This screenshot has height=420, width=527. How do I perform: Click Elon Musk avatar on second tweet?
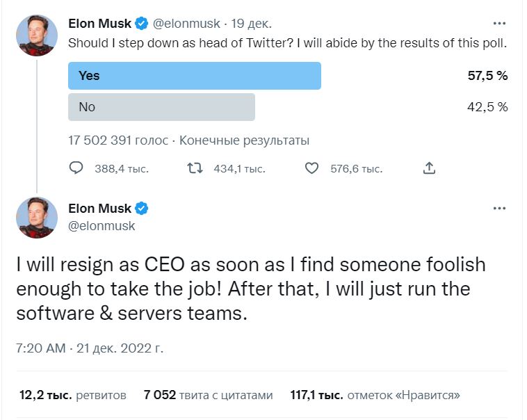point(37,218)
